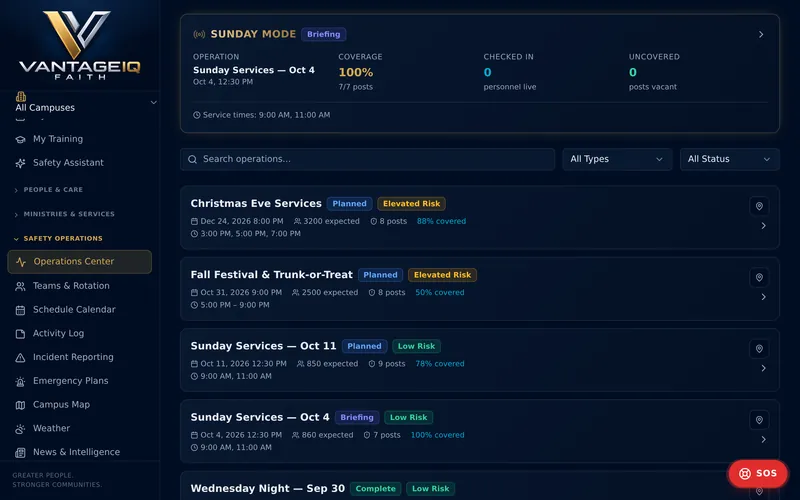Open Teams & Rotation page

[x=80, y=286]
